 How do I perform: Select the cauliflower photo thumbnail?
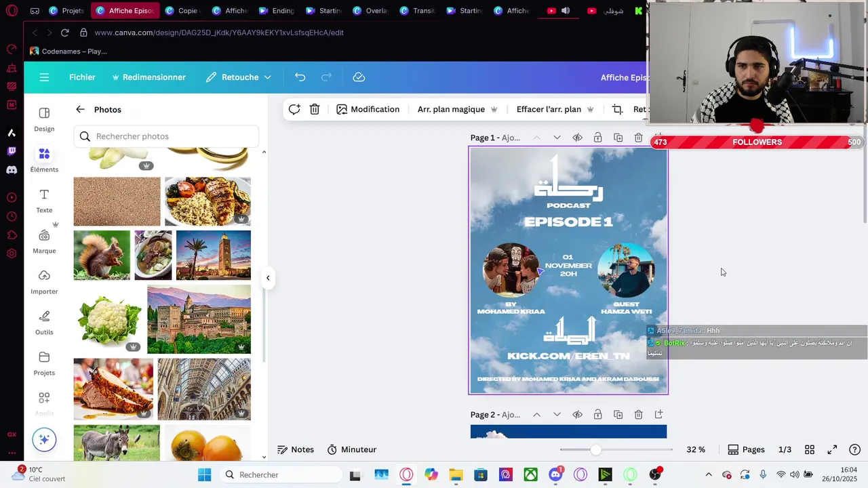pyautogui.click(x=108, y=319)
